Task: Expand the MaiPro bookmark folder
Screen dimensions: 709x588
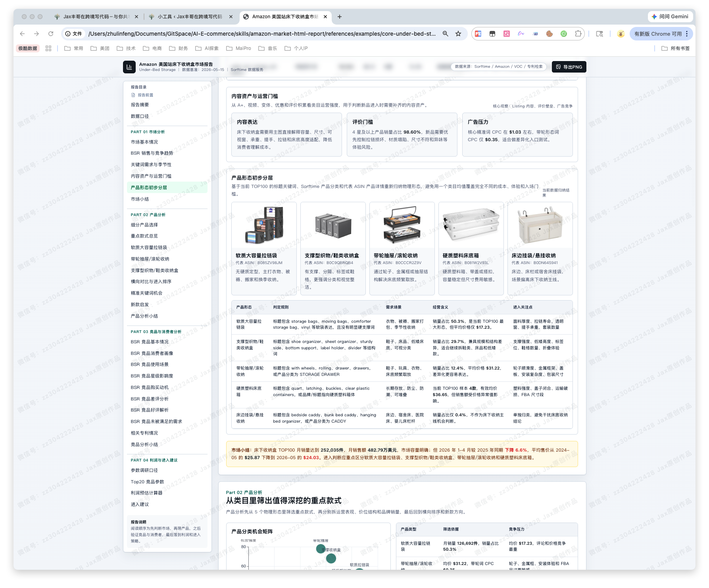Action: pyautogui.click(x=238, y=48)
